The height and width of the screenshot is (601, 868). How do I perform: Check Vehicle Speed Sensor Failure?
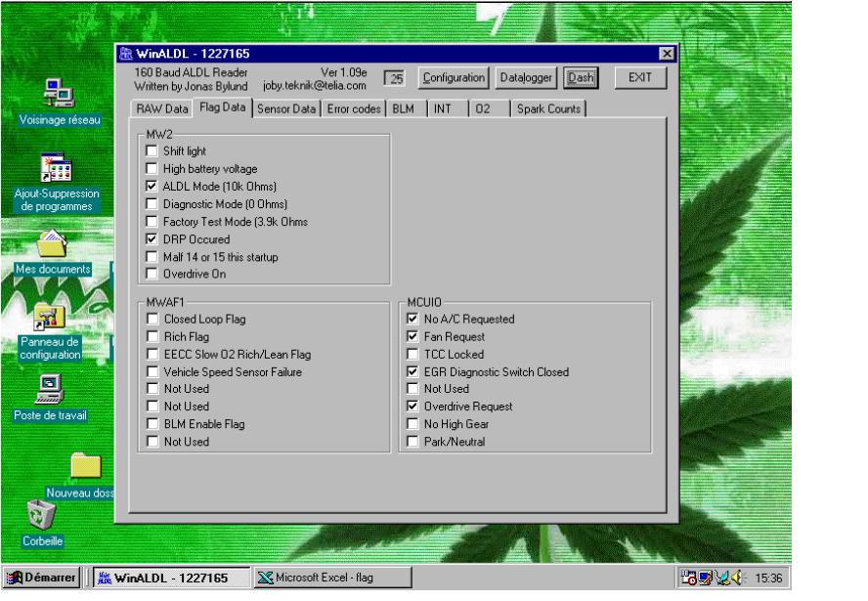coord(152,372)
